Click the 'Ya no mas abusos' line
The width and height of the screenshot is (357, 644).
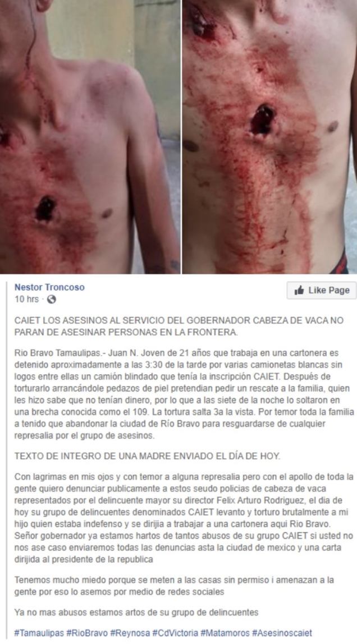click(x=136, y=613)
